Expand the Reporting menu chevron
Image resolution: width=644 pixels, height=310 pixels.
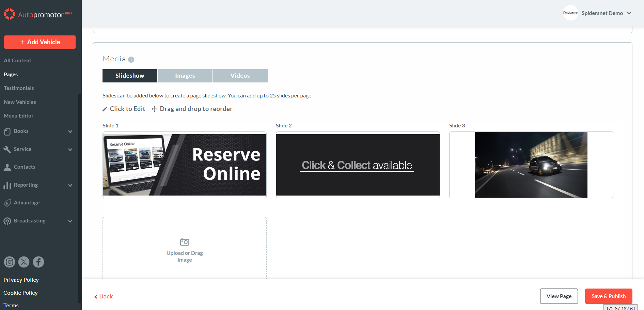click(x=70, y=185)
